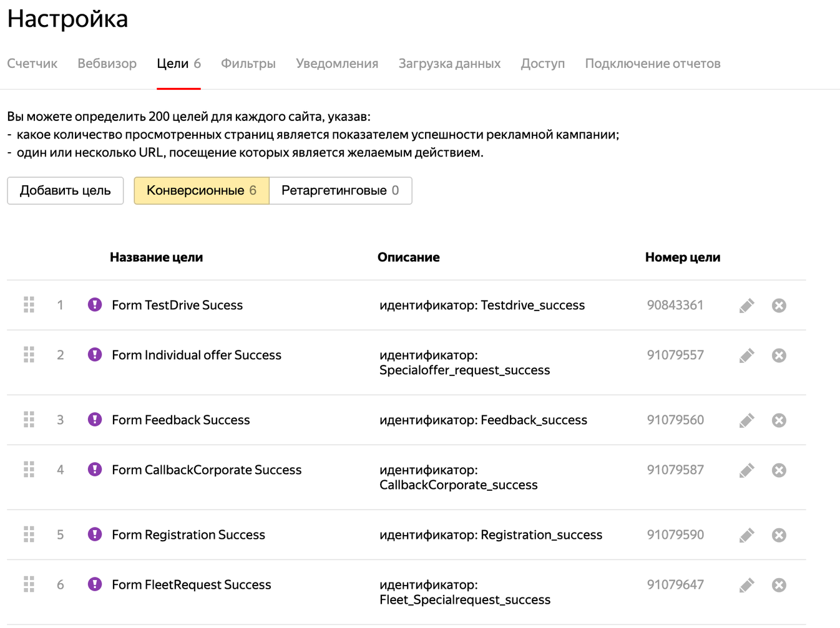Click warning icon beside Form Feedback Success

point(95,419)
